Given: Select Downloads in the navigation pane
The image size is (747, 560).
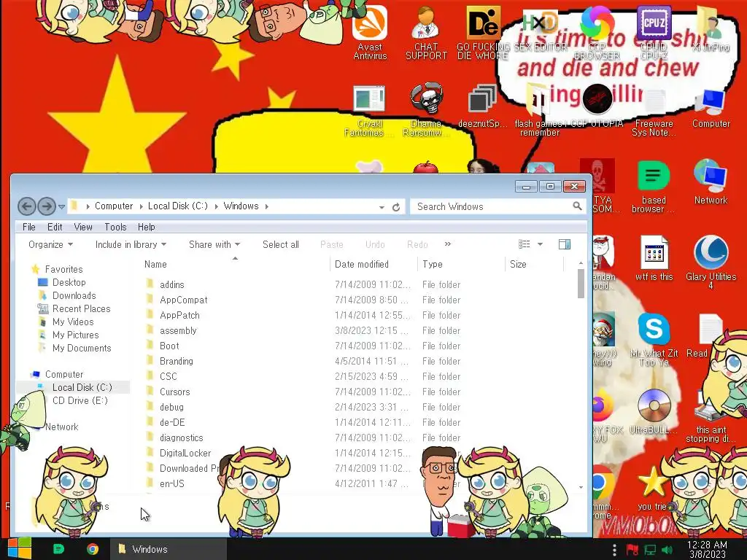Looking at the screenshot, I should pos(74,296).
